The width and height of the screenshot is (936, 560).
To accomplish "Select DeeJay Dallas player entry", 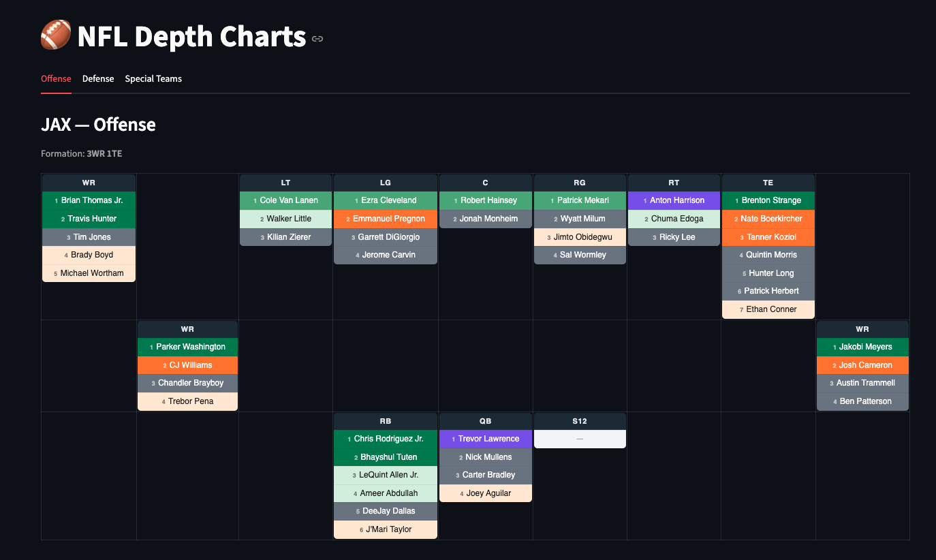I will [386, 511].
